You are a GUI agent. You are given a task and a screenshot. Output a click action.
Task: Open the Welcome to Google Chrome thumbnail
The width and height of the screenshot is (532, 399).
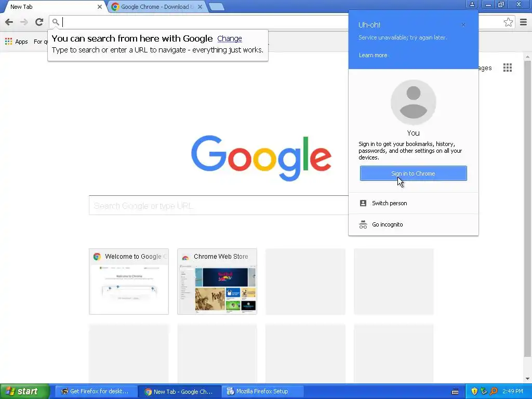(129, 282)
